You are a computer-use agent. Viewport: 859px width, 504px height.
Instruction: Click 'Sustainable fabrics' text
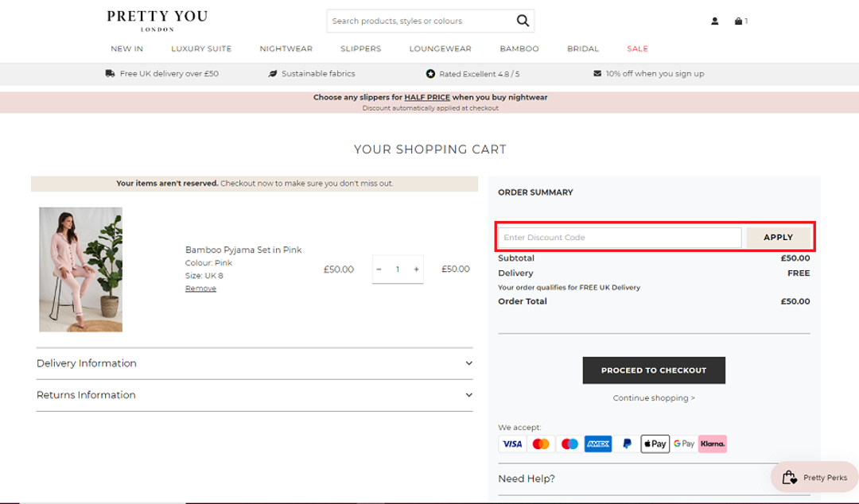[318, 73]
